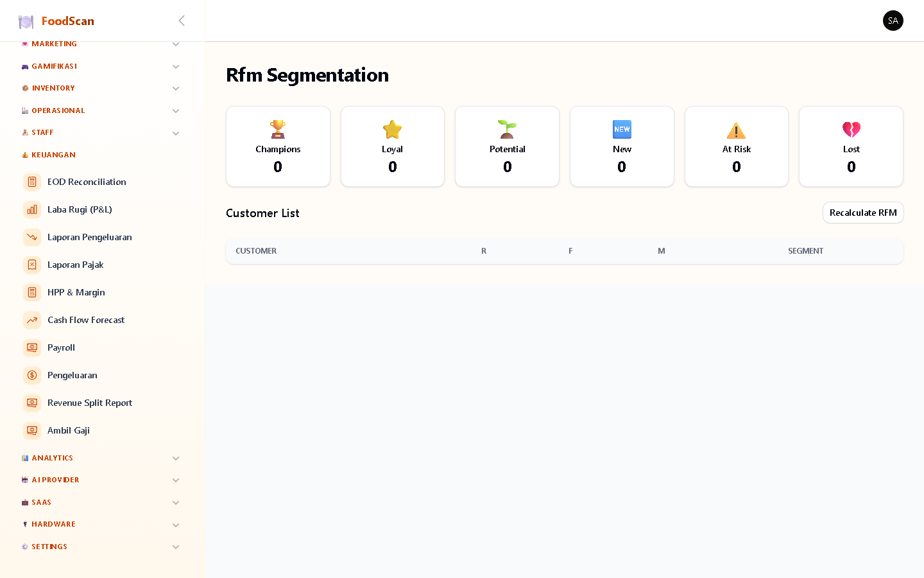The width and height of the screenshot is (924, 578).
Task: Click the M column header
Action: pos(662,251)
